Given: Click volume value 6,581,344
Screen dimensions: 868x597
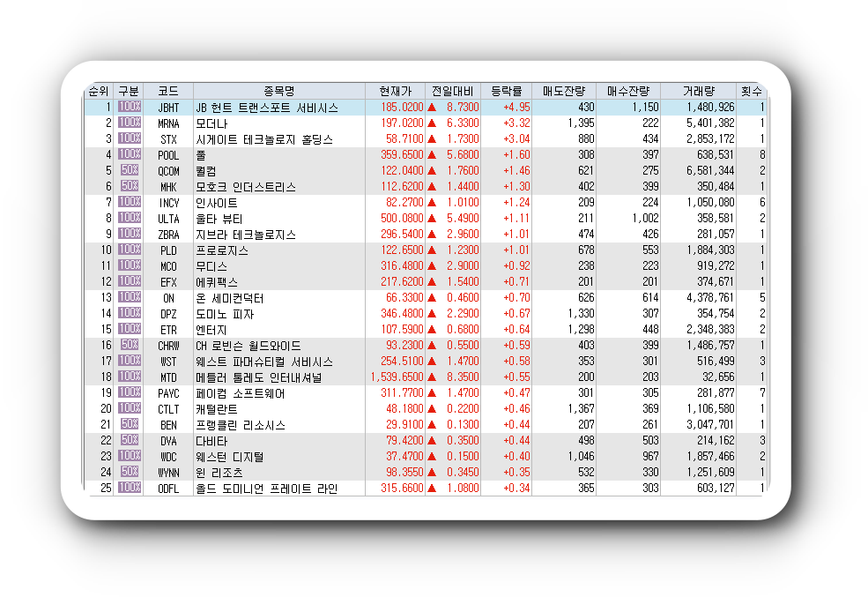Looking at the screenshot, I should click(711, 170).
